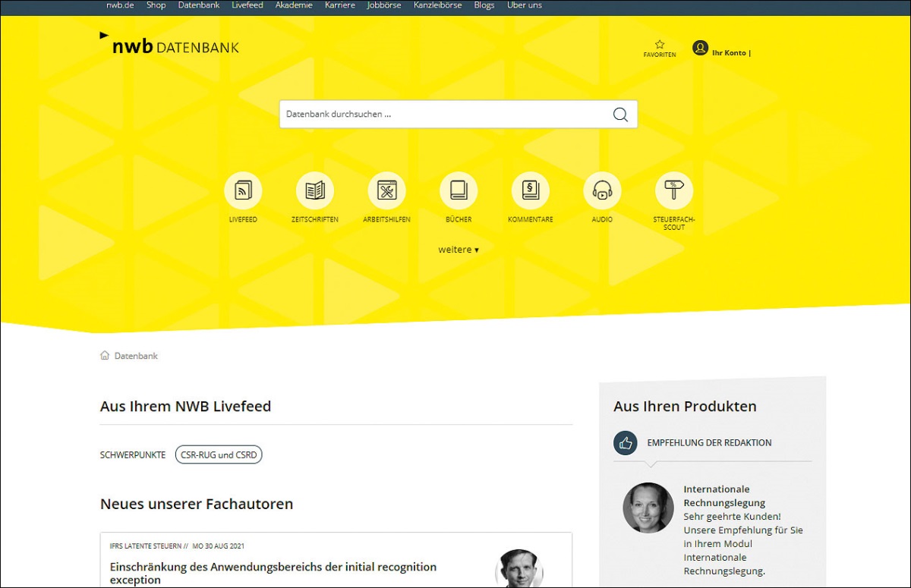Click the nwb Datenbank logo
The height and width of the screenshot is (588, 911).
169,46
